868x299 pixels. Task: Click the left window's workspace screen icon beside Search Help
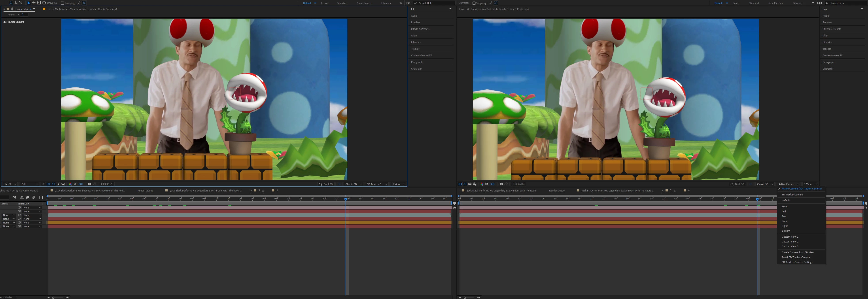point(408,3)
